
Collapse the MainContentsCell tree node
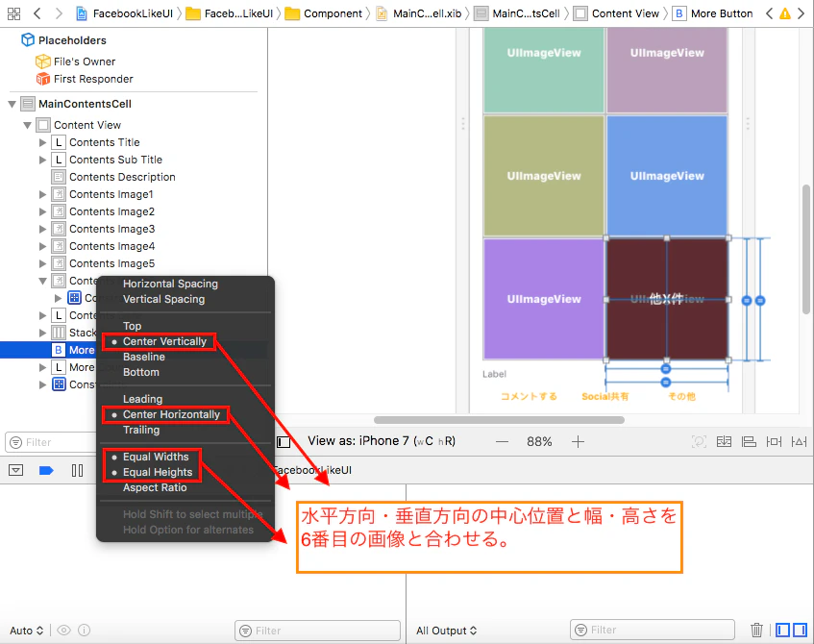pos(12,104)
